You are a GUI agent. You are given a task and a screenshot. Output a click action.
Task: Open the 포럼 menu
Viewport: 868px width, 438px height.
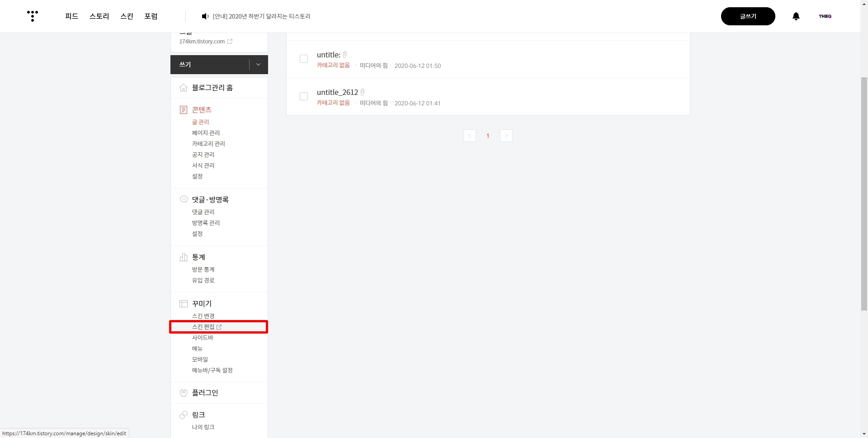click(151, 16)
